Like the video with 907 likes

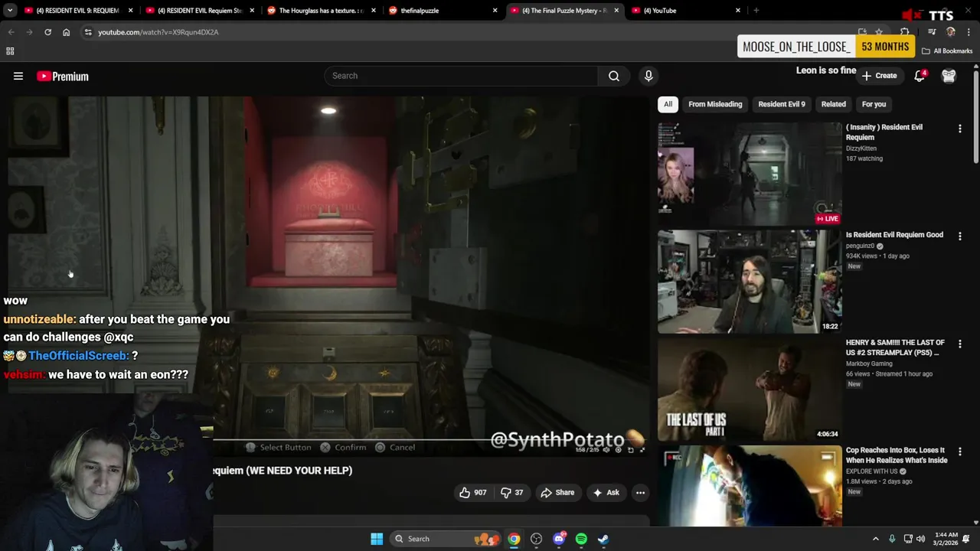click(x=472, y=492)
